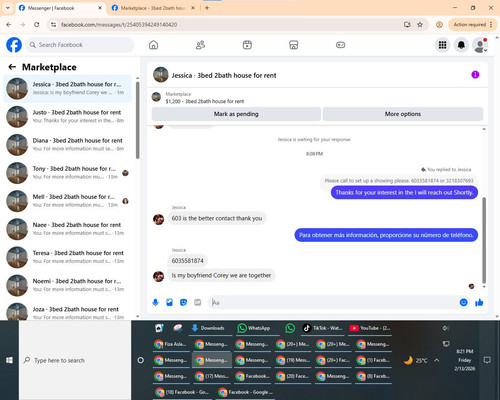This screenshot has height=400, width=500.
Task: Select the Joza conversation
Action: (x=68, y=311)
